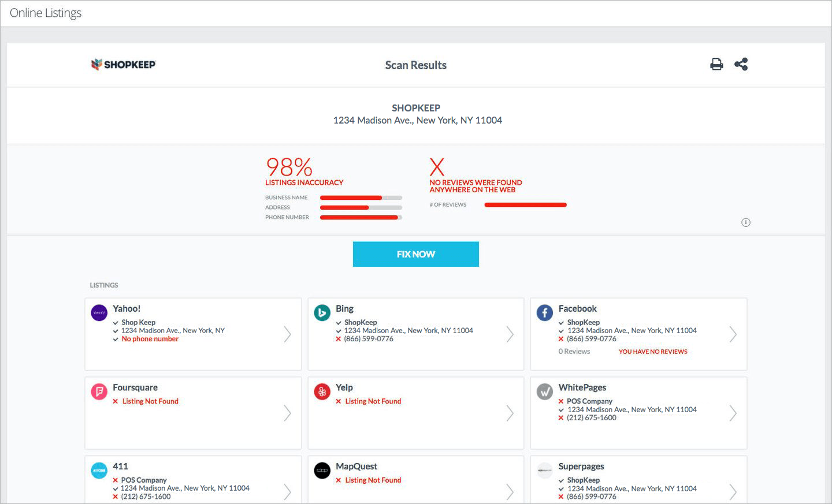Click 'POS Company' in the WhitePages card
Viewport: 832px width, 504px height.
click(589, 401)
